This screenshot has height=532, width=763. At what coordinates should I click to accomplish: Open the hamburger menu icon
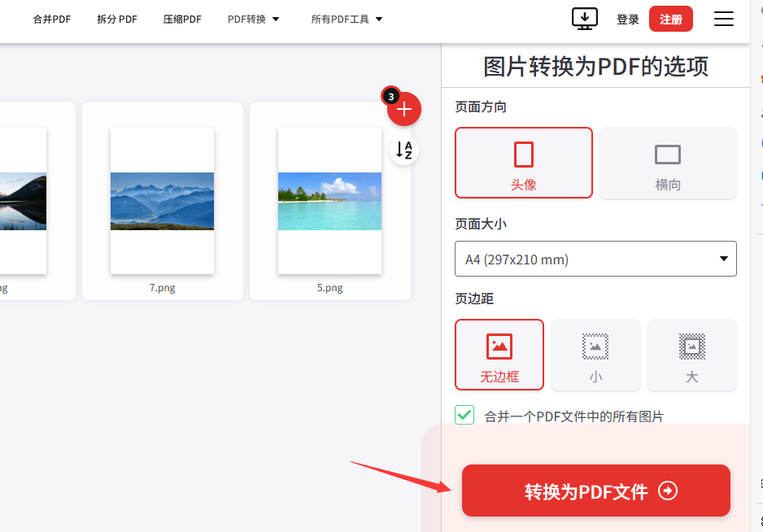pyautogui.click(x=724, y=19)
